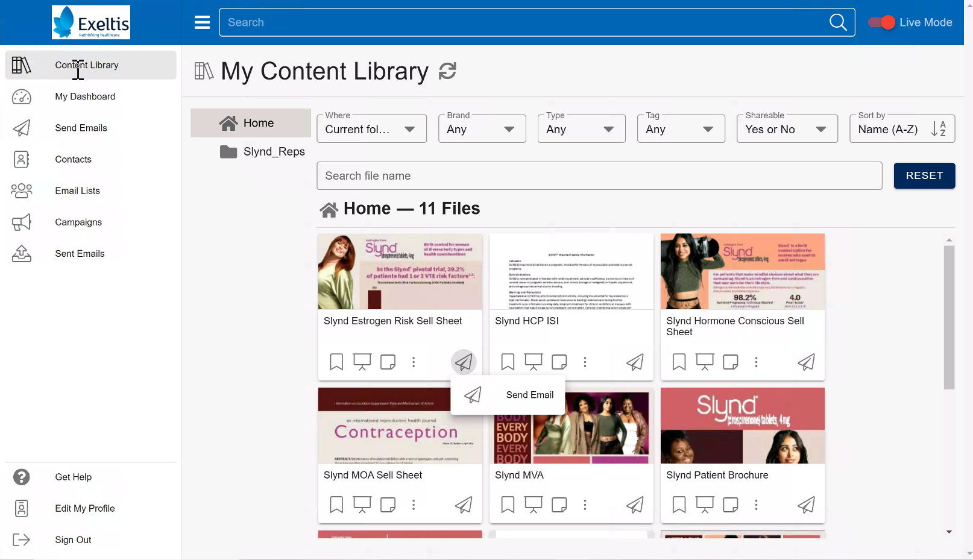Go to Send Emails in sidebar
Screen dimensions: 973x560
pyautogui.click(x=91, y=128)
